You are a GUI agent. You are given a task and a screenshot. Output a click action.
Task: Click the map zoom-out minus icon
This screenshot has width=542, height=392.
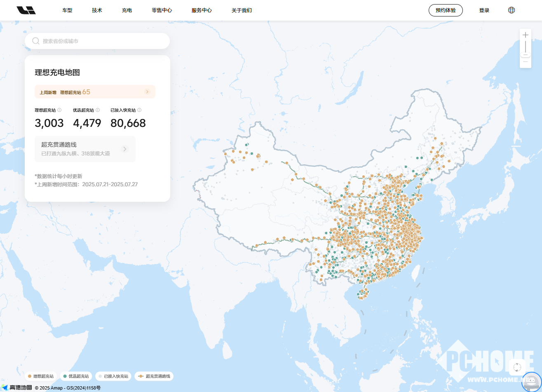click(x=526, y=61)
